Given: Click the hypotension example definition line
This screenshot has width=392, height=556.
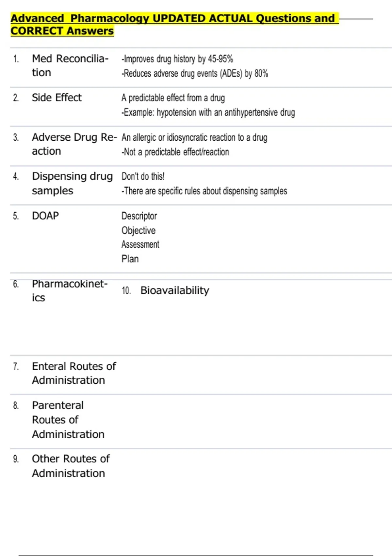Looking at the screenshot, I should [208, 112].
